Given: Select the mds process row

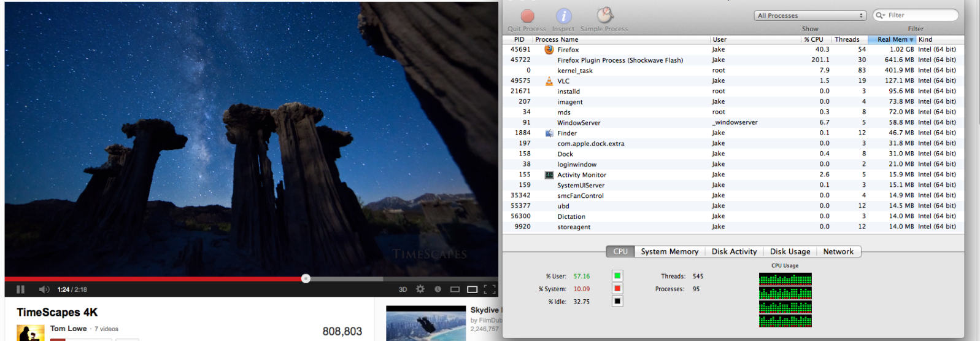Looking at the screenshot, I should pos(733,112).
